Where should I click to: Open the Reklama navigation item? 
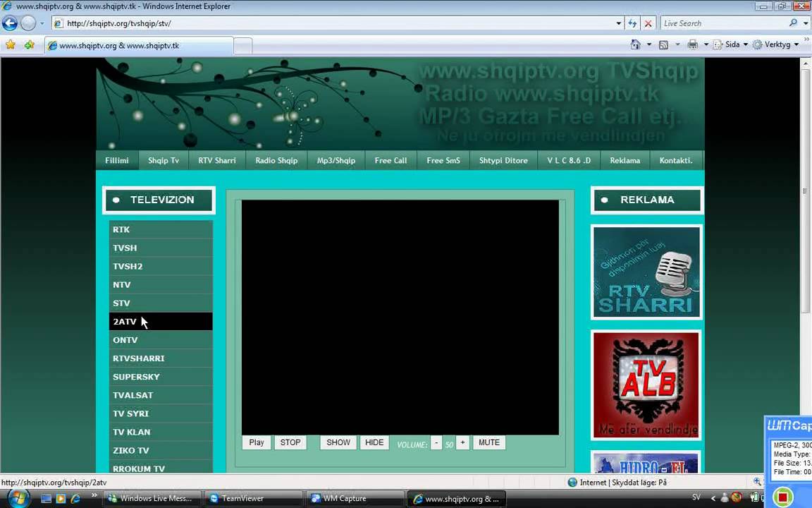625,160
